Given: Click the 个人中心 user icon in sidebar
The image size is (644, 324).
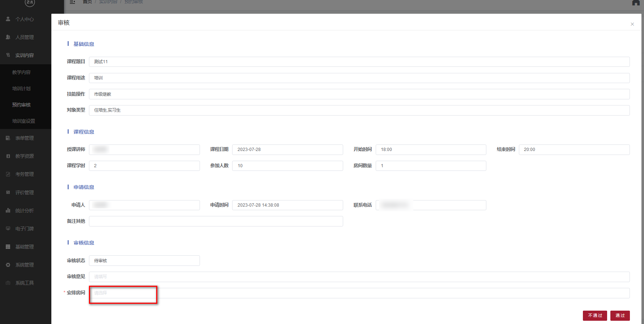Looking at the screenshot, I should pos(8,19).
